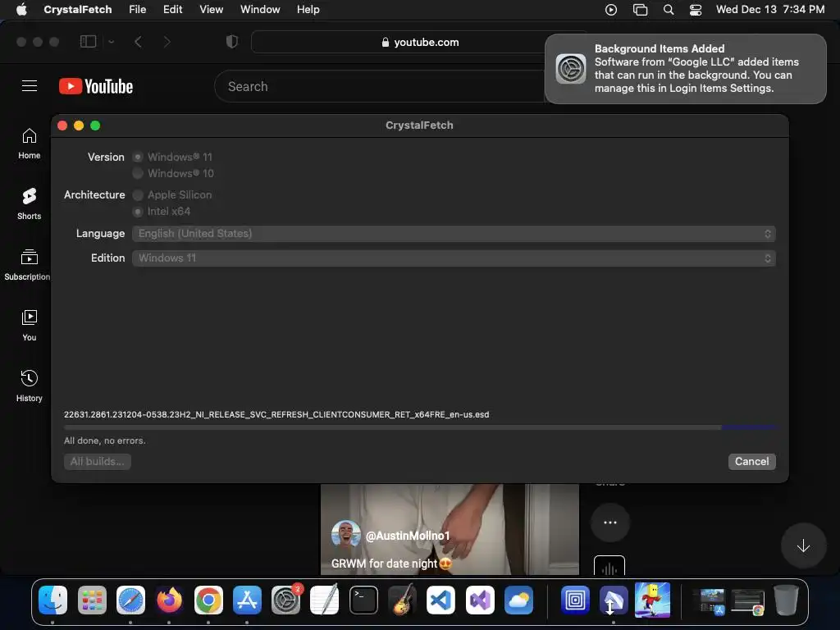Open Shorts in YouTube sidebar
The width and height of the screenshot is (840, 630).
click(x=29, y=204)
